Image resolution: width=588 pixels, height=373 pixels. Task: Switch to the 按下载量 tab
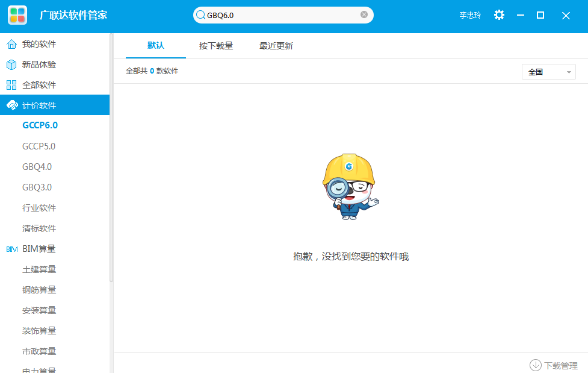[x=216, y=46]
